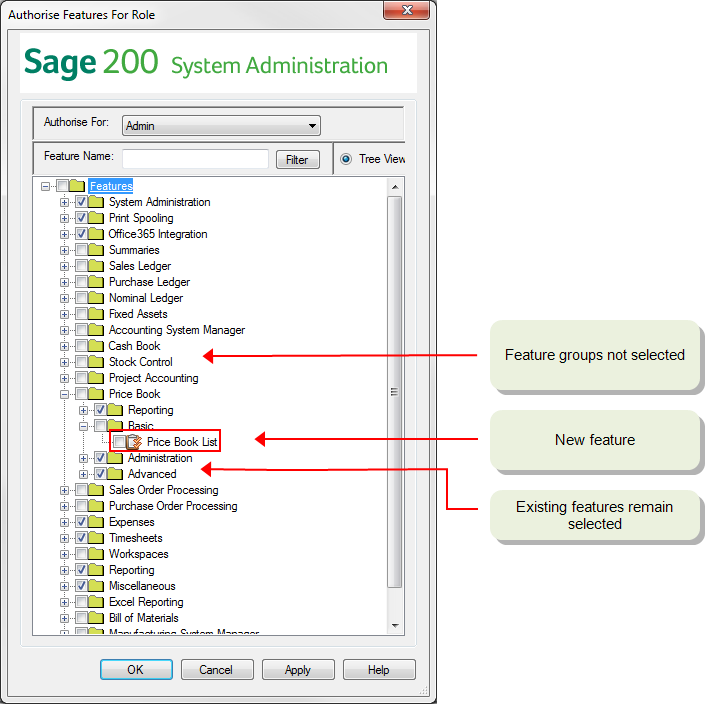Tick the Price Book group checkbox
Screen dimensions: 715x704
(x=82, y=393)
